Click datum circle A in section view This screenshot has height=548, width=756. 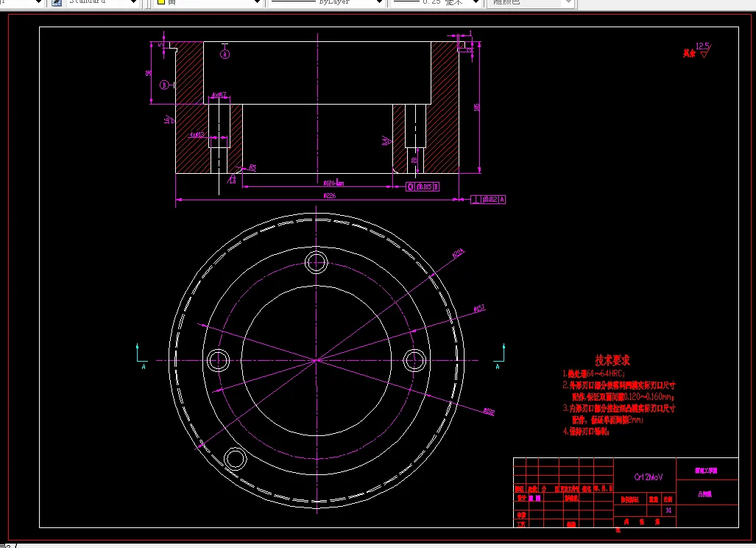pos(225,54)
